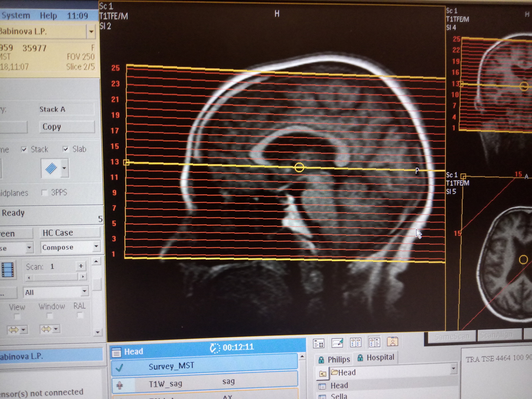This screenshot has height=399, width=532.
Task: Expand the Babinova L.P. patient dropdown
Action: (x=91, y=32)
